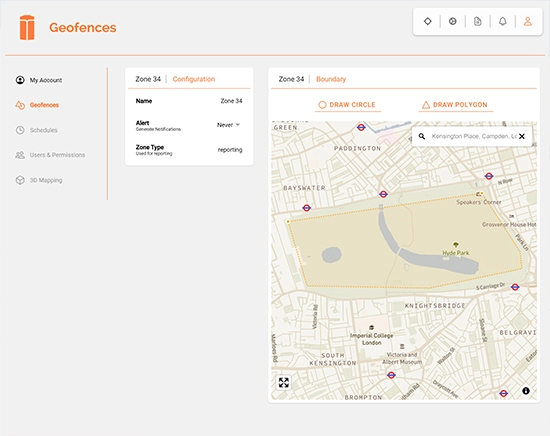Open the Alert Never dropdown
Viewport: 550px width, 436px height.
click(x=228, y=125)
